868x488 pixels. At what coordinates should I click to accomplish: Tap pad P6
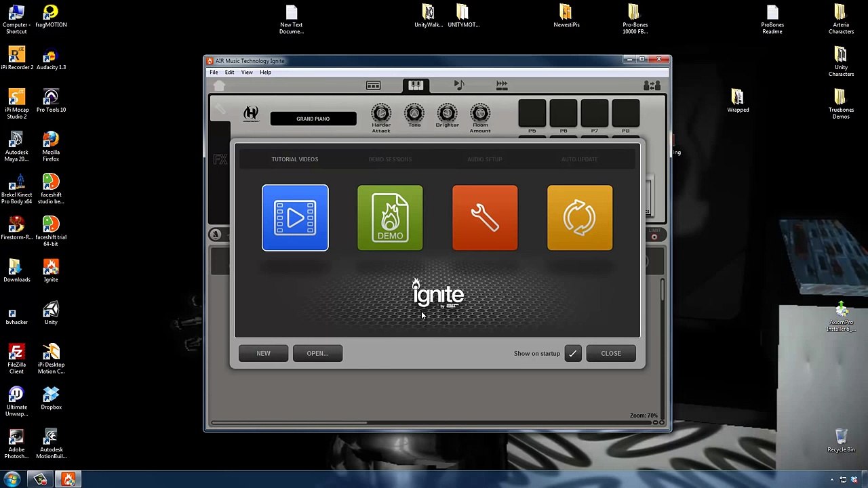coord(564,114)
